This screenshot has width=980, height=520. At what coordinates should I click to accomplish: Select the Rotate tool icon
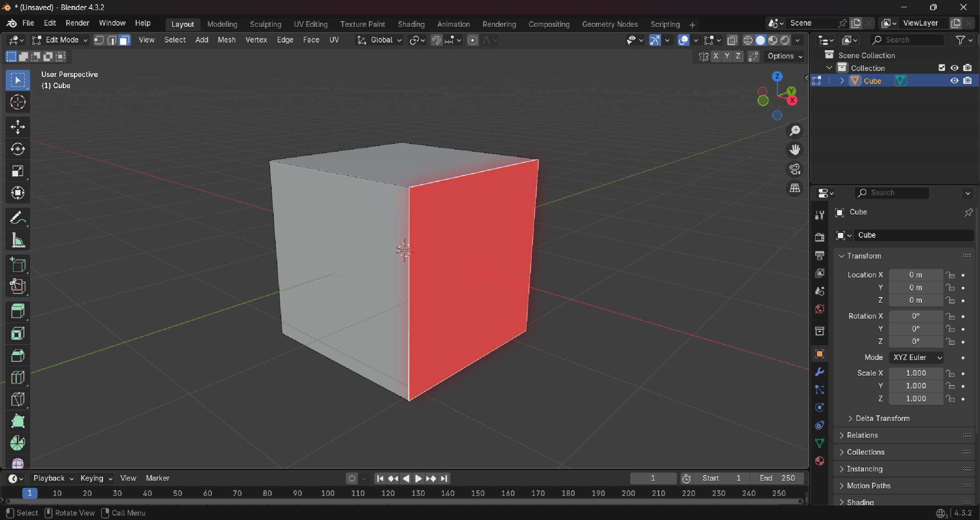coord(18,149)
